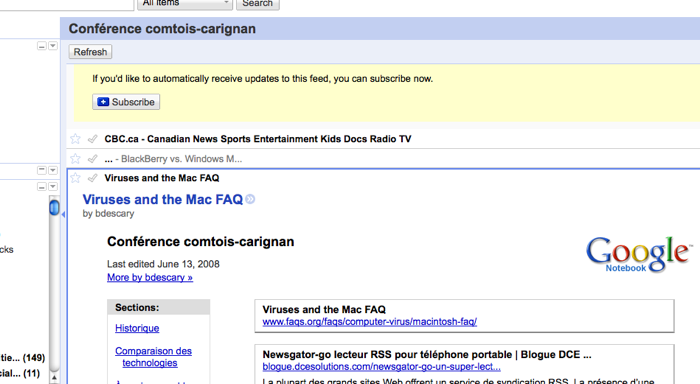Click the blue sidebar scrollbar thumb
Viewport: 700px width, 384px height.
click(54, 208)
